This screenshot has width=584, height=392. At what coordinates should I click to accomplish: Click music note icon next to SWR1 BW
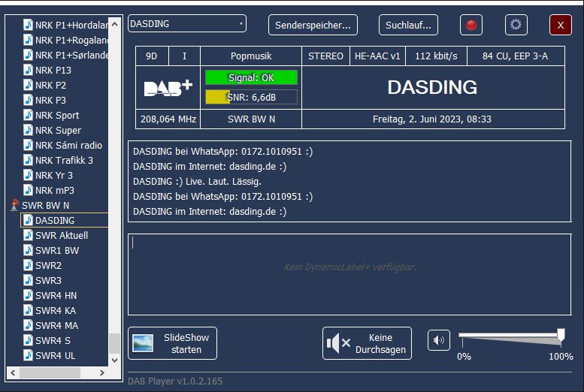point(28,251)
